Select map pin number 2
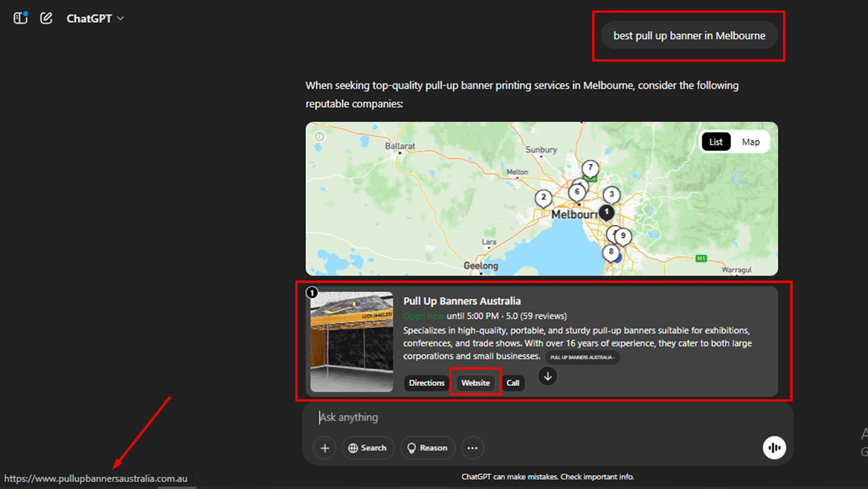Viewport: 868px width, 489px height. pyautogui.click(x=543, y=198)
